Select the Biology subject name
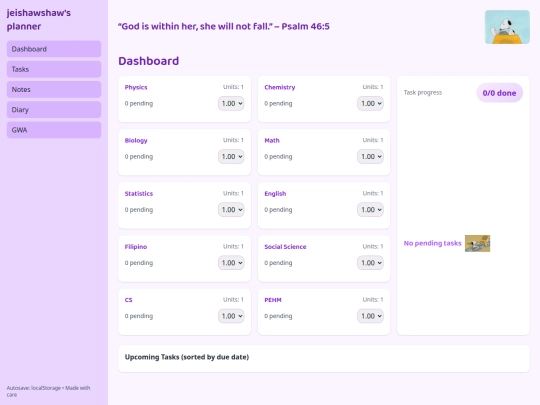 136,140
